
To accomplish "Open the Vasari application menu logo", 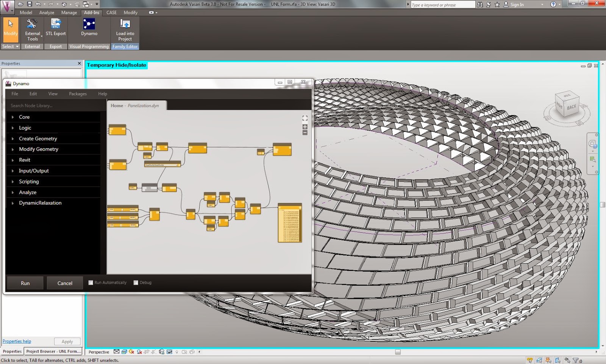I will pos(7,7).
